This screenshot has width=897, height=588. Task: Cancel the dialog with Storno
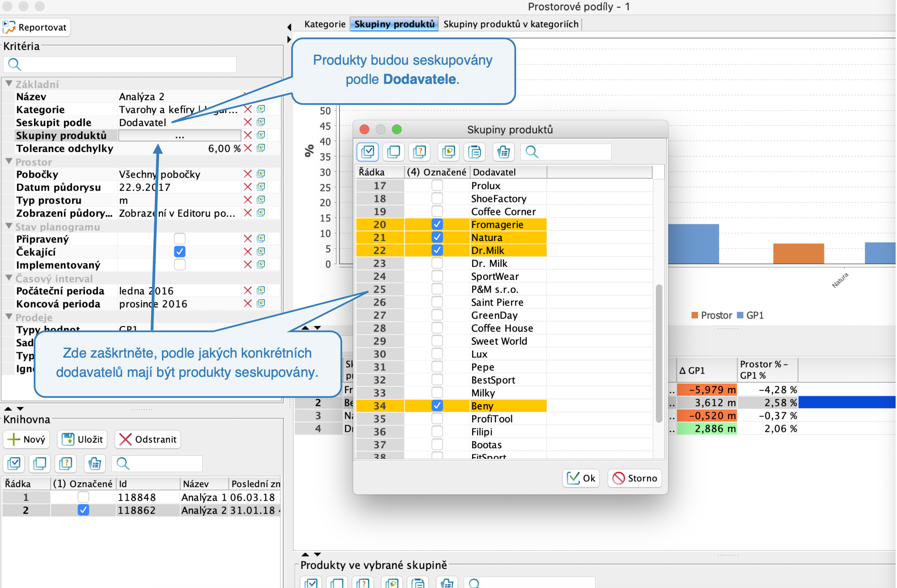click(x=635, y=478)
